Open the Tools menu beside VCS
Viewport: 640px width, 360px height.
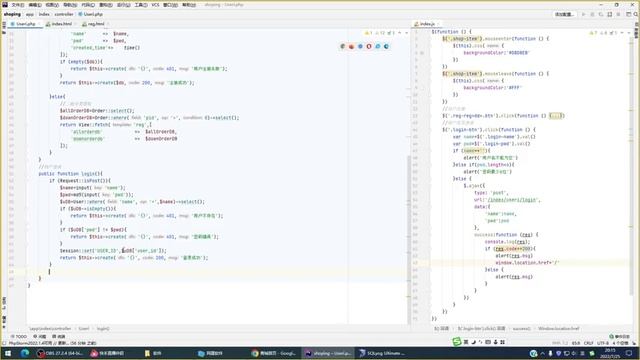[141, 5]
